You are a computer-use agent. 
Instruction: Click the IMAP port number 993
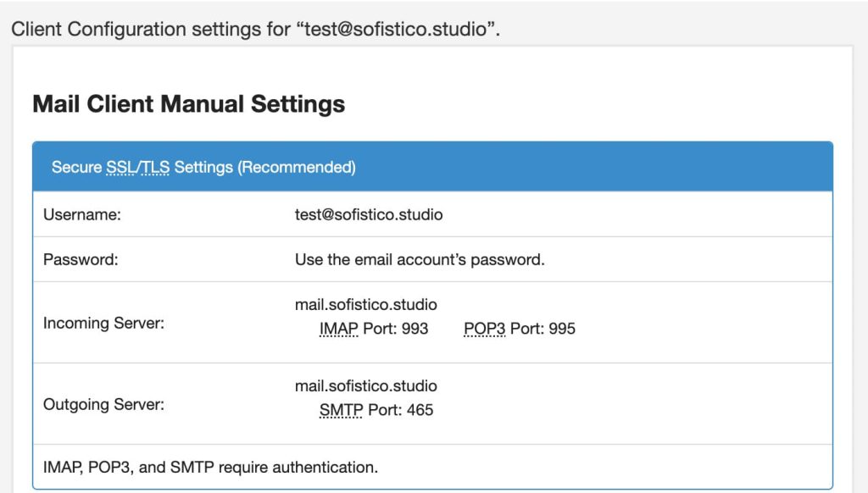click(415, 329)
